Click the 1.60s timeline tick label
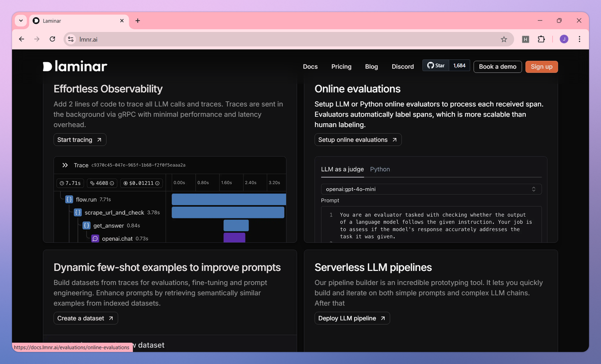Viewport: 601px width, 364px height. pyautogui.click(x=226, y=183)
